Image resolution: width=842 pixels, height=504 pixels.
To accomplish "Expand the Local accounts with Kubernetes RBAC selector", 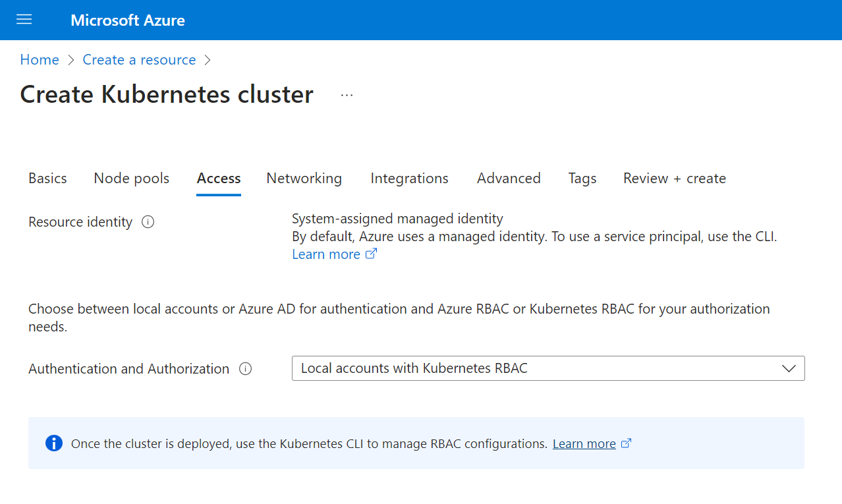I will coord(548,368).
